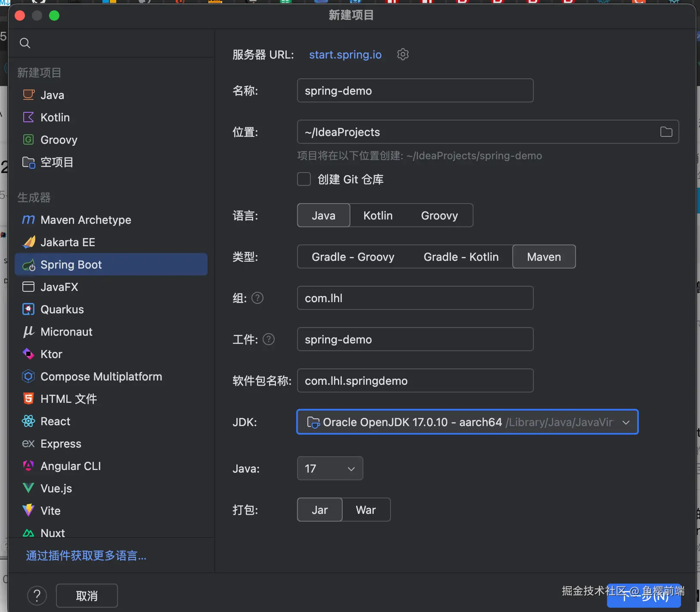
Task: Click the Groovy icon in sidebar
Action: tap(28, 139)
